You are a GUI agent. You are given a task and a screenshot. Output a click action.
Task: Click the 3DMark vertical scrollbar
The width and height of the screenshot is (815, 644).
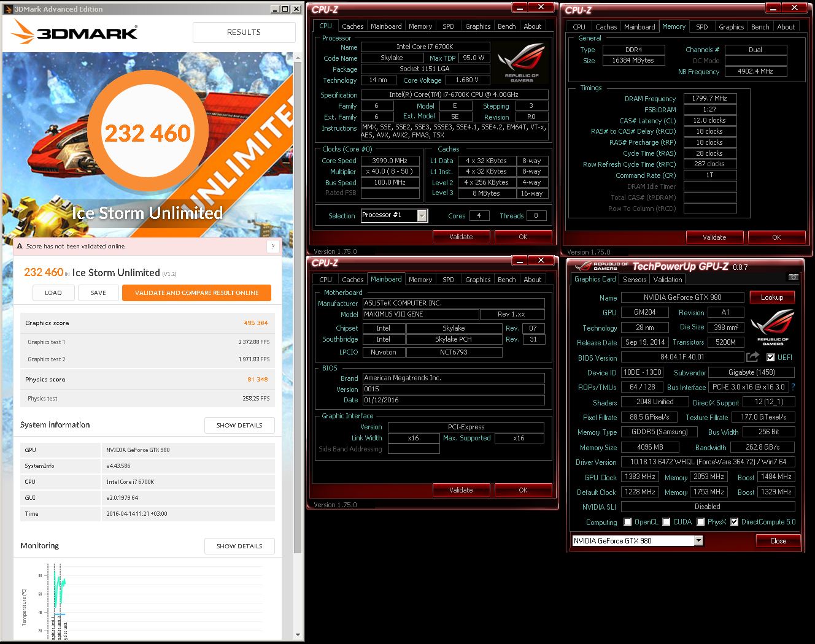(298, 307)
